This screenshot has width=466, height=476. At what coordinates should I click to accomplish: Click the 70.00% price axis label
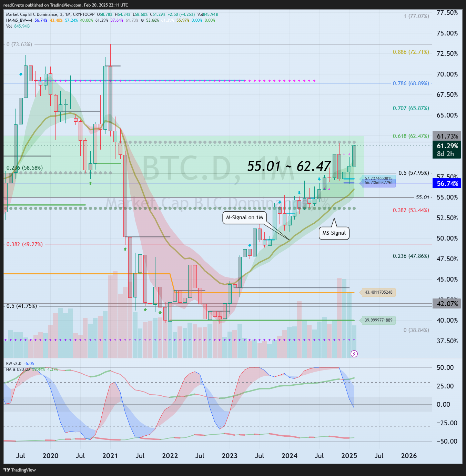[x=447, y=74]
